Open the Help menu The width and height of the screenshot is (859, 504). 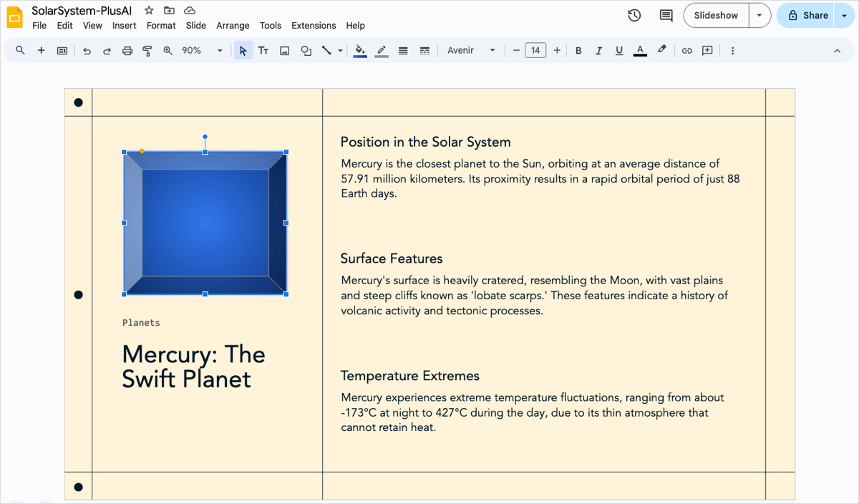[356, 26]
